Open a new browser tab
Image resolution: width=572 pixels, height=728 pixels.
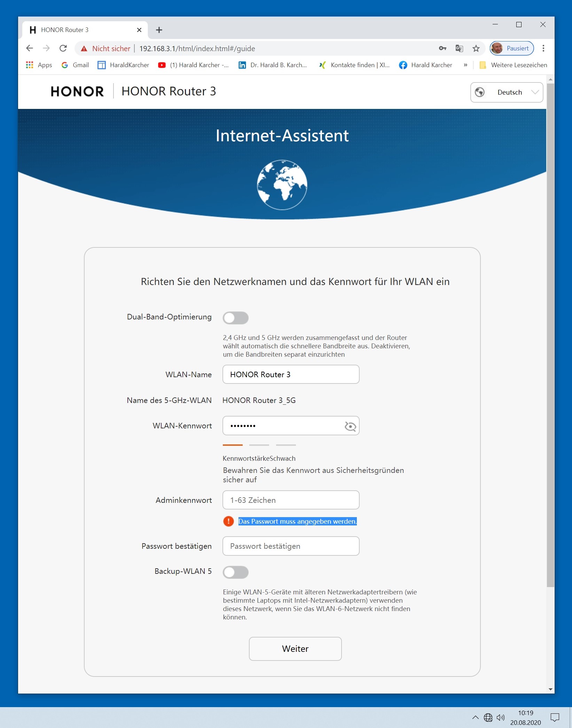[x=159, y=30]
